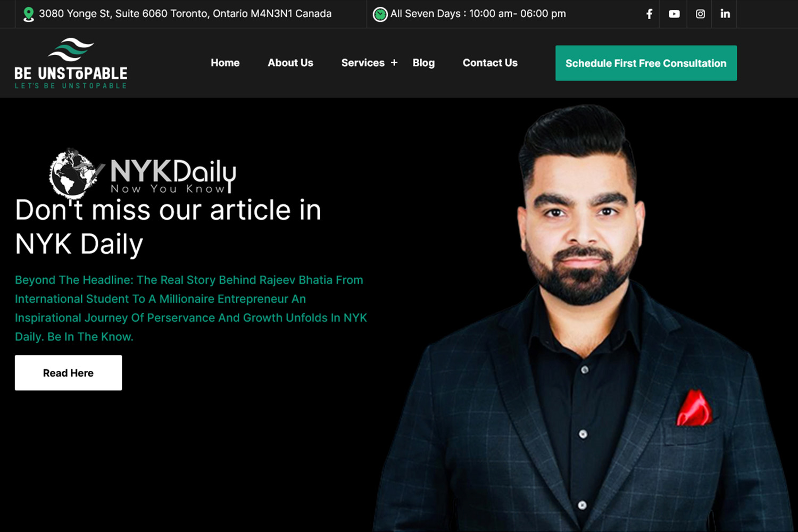Image resolution: width=798 pixels, height=532 pixels.
Task: Click the green location pin icon
Action: pyautogui.click(x=29, y=14)
